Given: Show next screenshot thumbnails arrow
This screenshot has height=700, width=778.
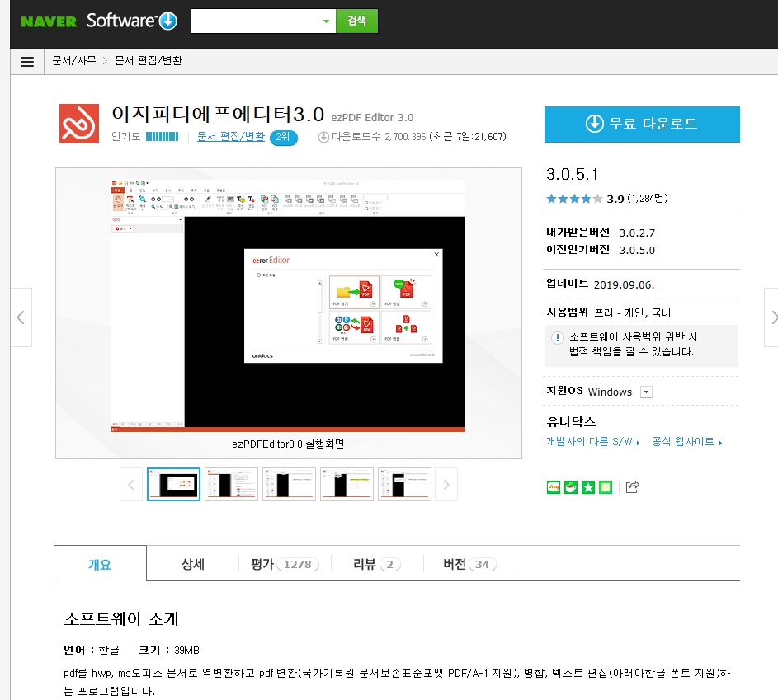Looking at the screenshot, I should [x=446, y=484].
